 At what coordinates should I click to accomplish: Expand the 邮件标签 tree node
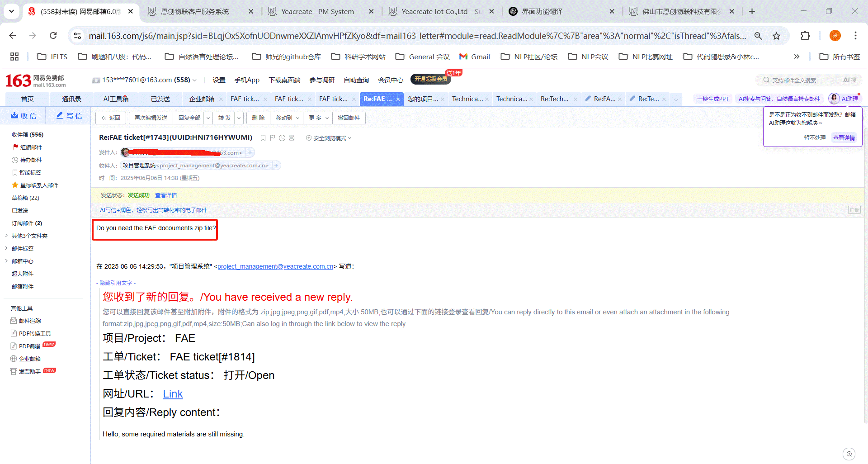coord(6,248)
